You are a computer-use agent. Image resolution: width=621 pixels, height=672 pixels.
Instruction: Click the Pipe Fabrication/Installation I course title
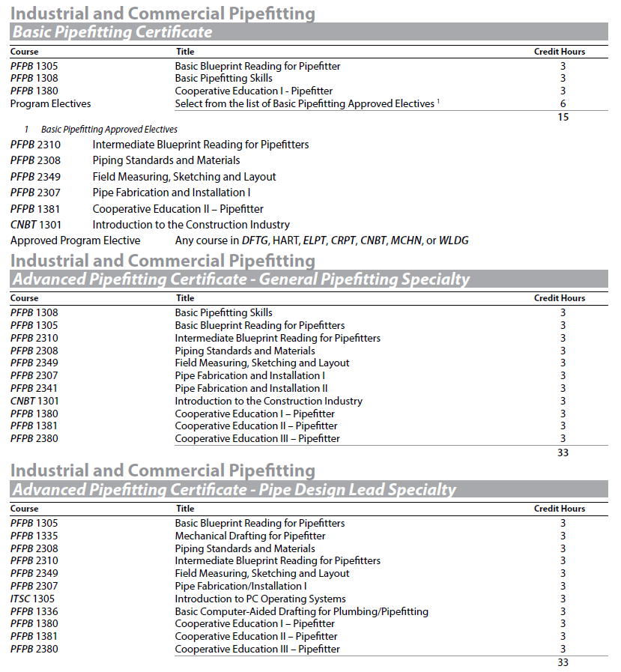240,586
